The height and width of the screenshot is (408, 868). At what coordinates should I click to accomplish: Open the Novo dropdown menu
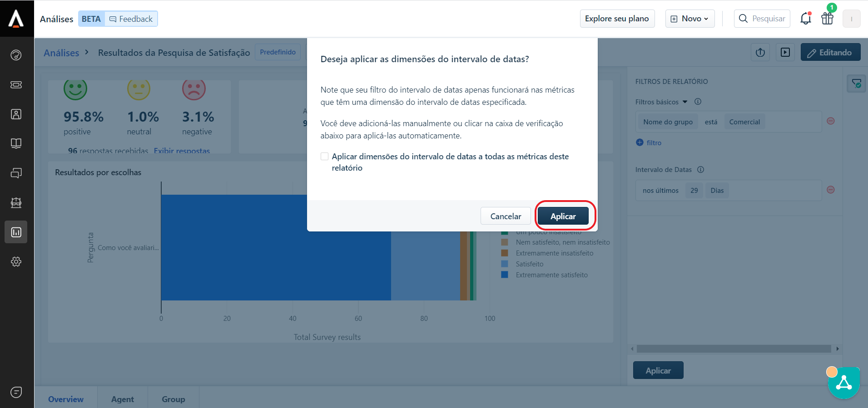(x=689, y=19)
